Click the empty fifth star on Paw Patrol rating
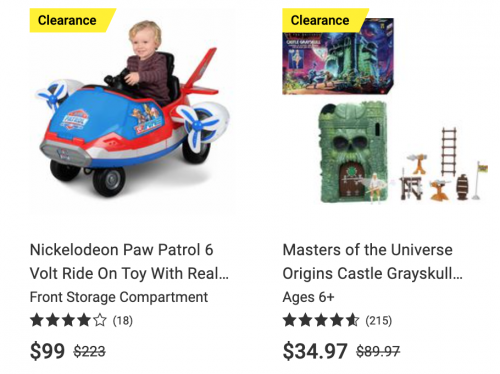500x374 pixels. coord(100,321)
